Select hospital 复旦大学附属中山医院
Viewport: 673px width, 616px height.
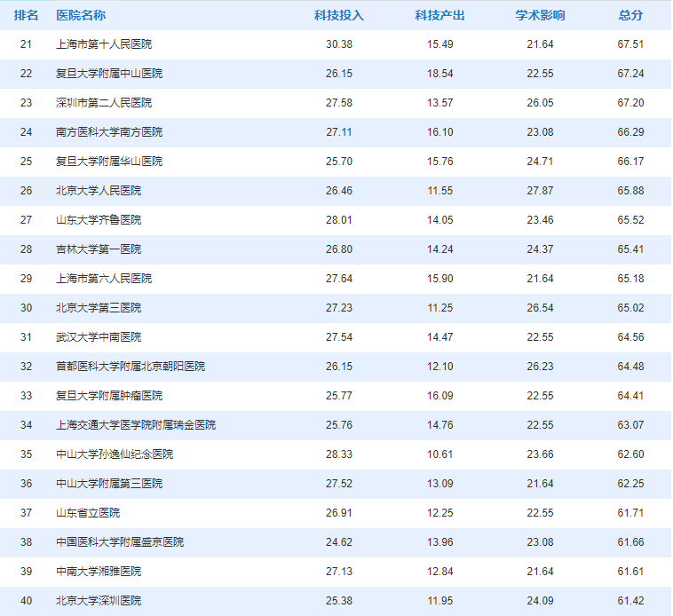coord(109,74)
